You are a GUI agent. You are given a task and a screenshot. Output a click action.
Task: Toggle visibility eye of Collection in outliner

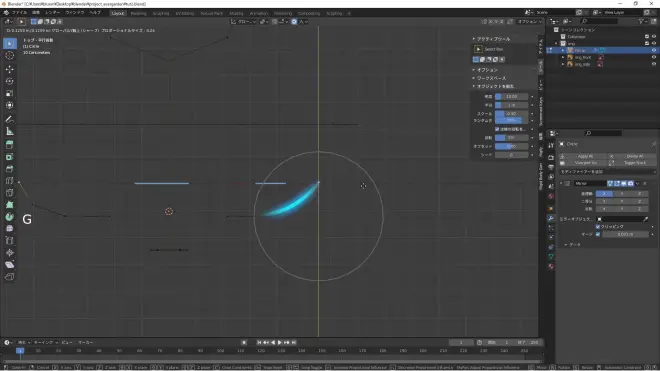(x=654, y=37)
